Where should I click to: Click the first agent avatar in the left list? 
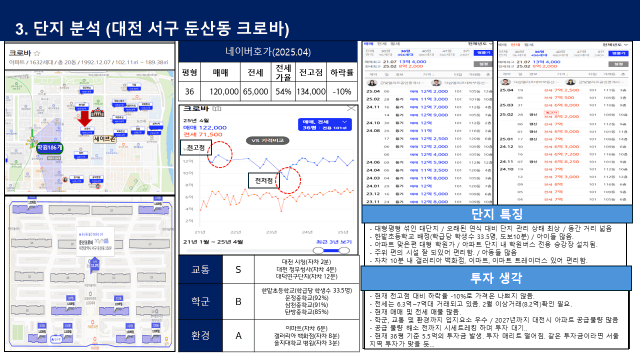(371, 83)
